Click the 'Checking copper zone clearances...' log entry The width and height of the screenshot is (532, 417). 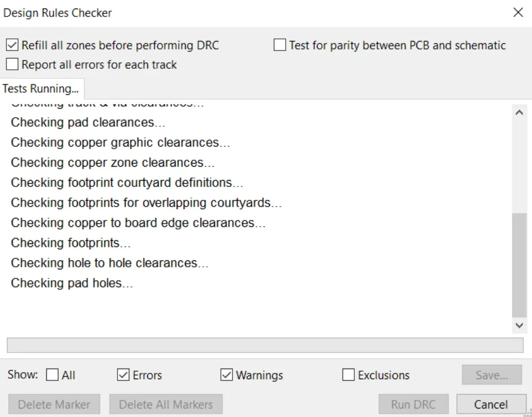click(x=113, y=163)
